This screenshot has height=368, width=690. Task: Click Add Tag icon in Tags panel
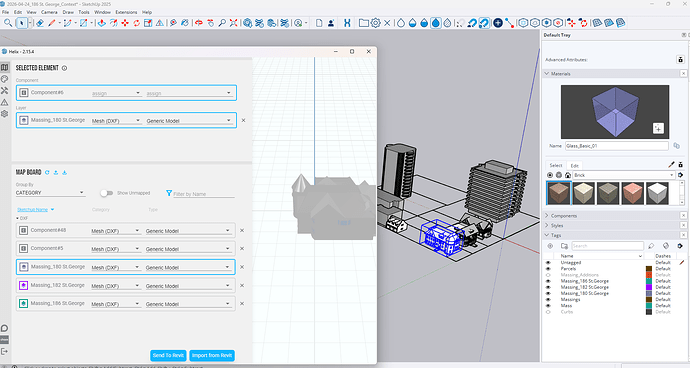[550, 246]
